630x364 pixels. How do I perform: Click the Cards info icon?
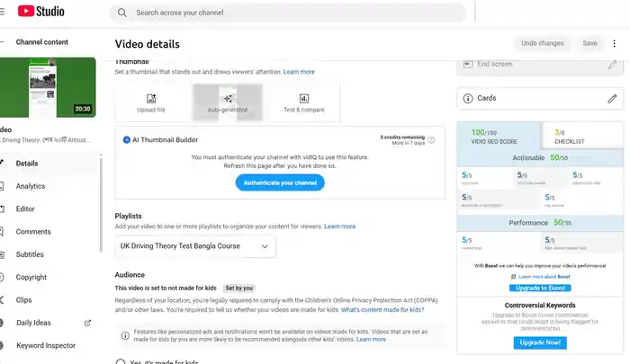468,98
